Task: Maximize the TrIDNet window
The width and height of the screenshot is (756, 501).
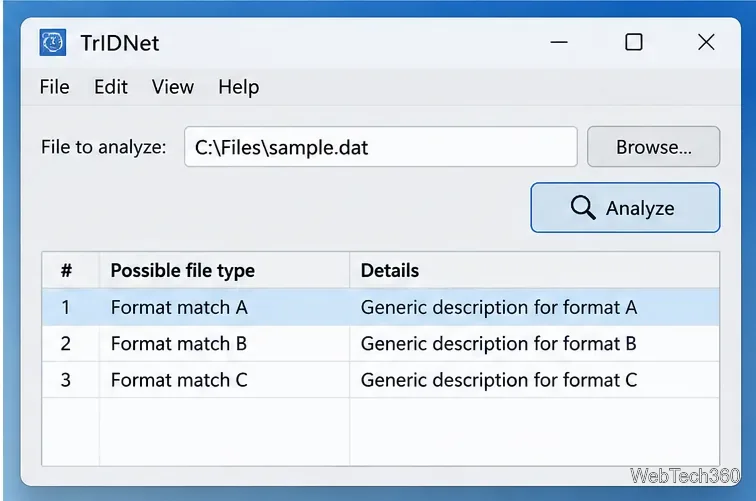Action: point(634,42)
